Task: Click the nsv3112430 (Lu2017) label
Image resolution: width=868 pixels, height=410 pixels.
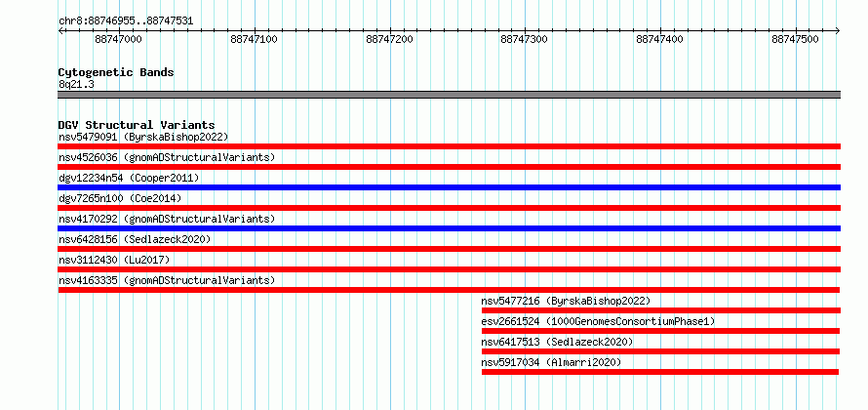Action: coord(114,260)
